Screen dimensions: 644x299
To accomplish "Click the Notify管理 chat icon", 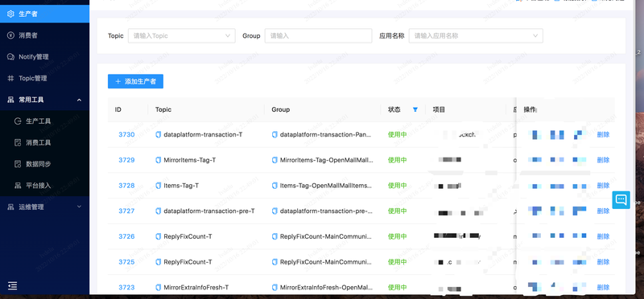I will 10,56.
